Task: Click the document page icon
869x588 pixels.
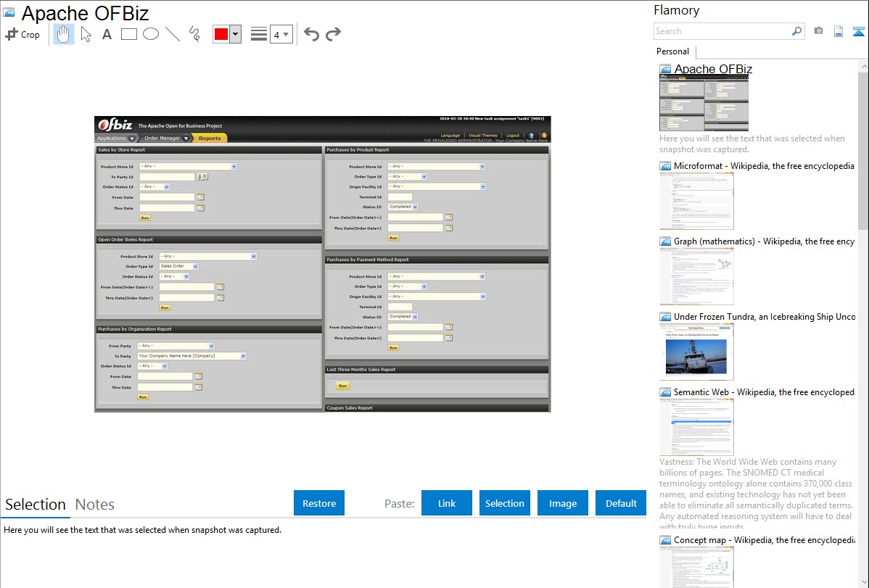Action: click(839, 31)
